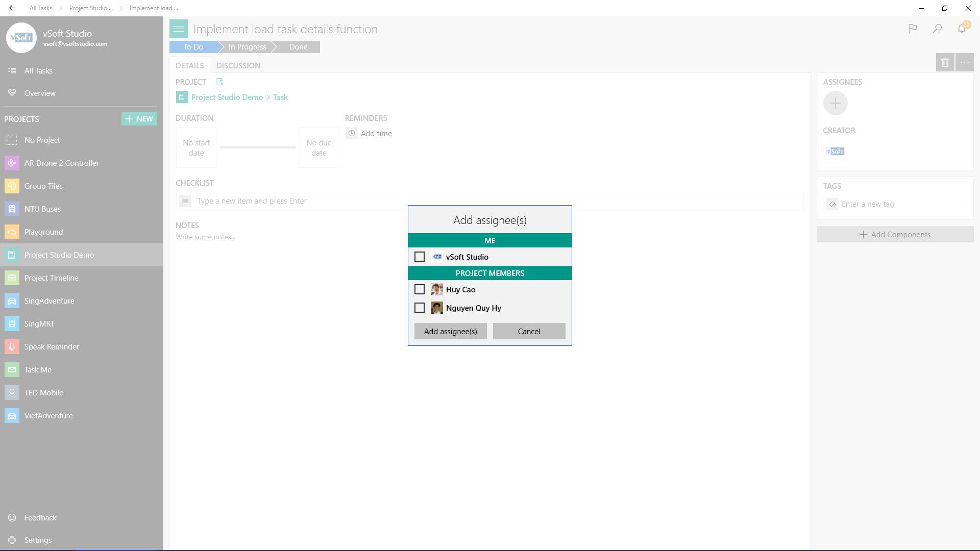Open Project Timeline in sidebar

click(x=51, y=278)
